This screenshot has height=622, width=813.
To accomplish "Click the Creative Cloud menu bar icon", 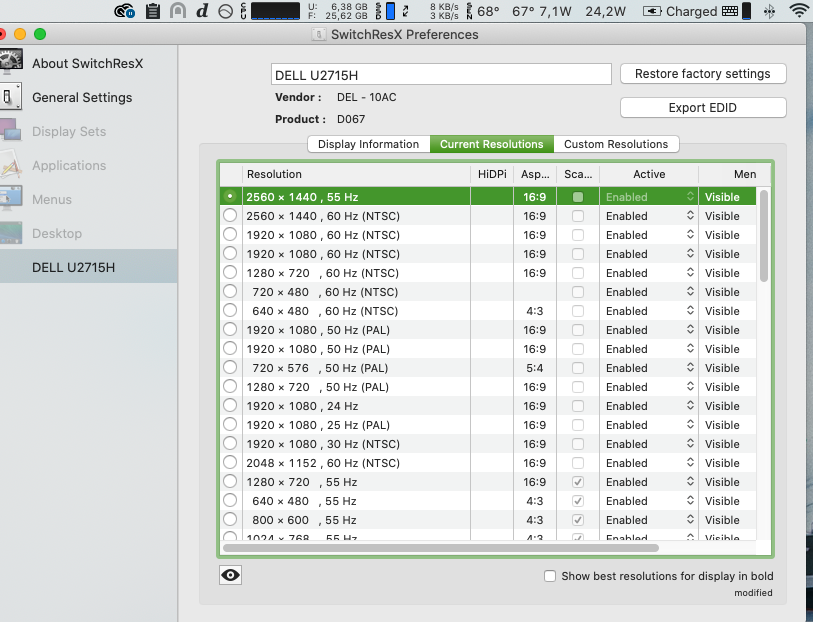I will [124, 11].
